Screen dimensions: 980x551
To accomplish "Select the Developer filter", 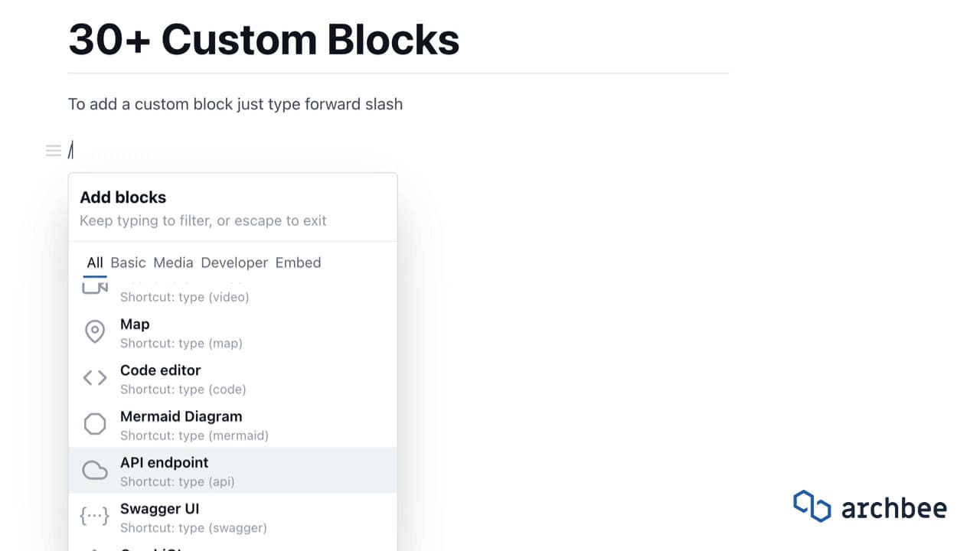I will [234, 262].
